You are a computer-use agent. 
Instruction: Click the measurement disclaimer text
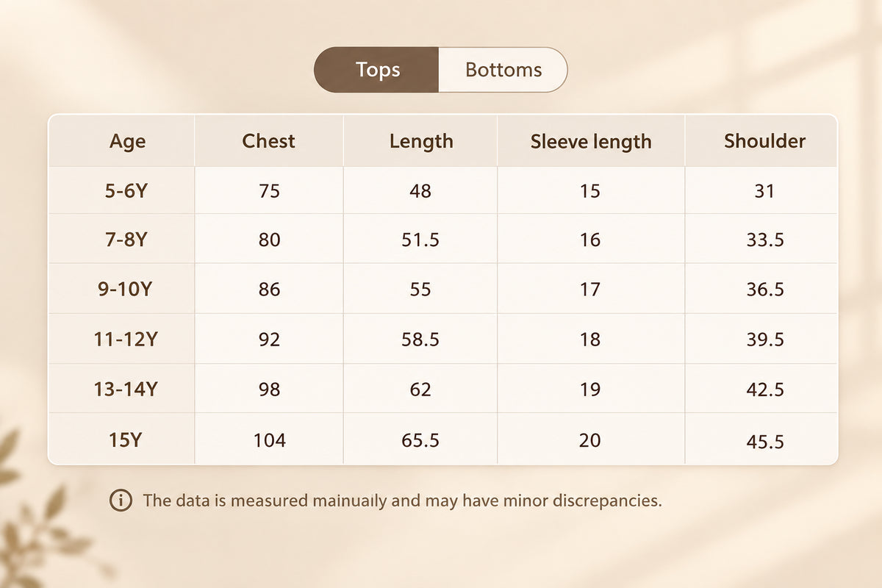point(402,501)
